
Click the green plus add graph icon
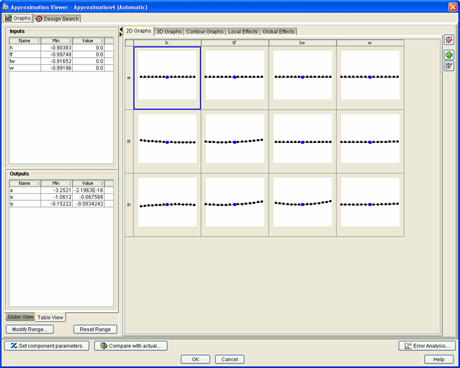[x=449, y=55]
